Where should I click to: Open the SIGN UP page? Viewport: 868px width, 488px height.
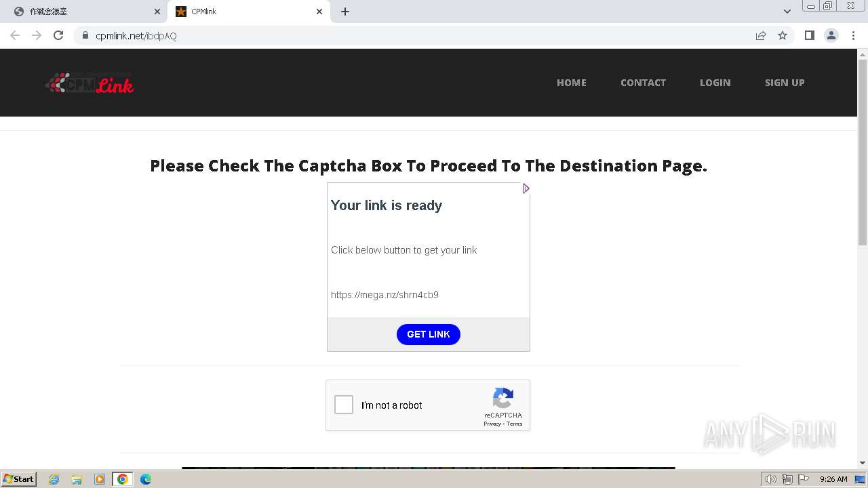(785, 83)
